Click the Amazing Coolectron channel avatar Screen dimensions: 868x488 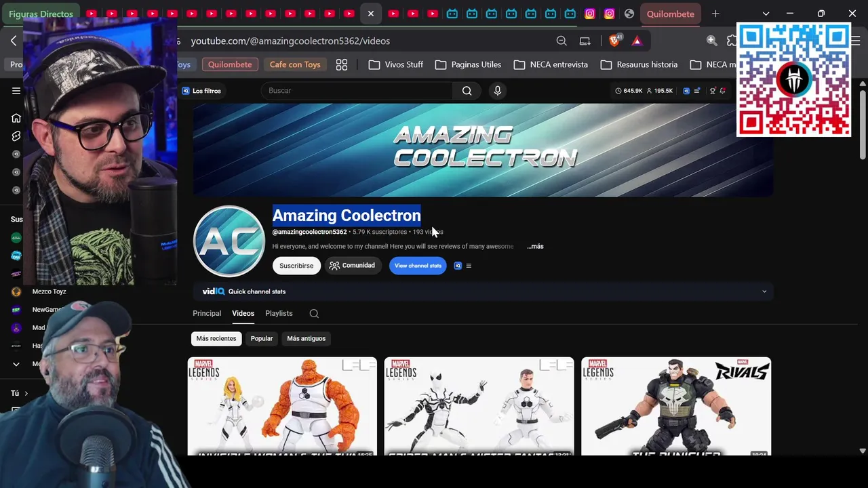pos(229,241)
